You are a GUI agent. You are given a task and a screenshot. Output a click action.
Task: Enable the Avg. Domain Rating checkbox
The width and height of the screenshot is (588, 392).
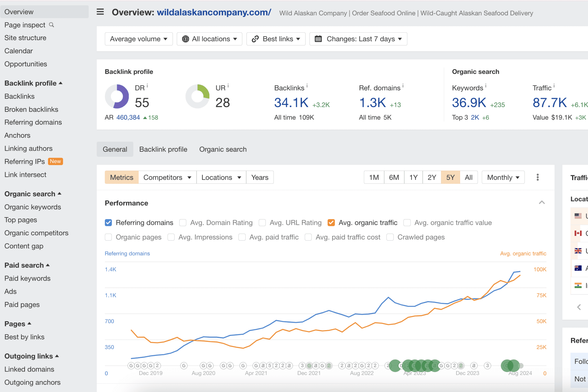click(x=183, y=223)
